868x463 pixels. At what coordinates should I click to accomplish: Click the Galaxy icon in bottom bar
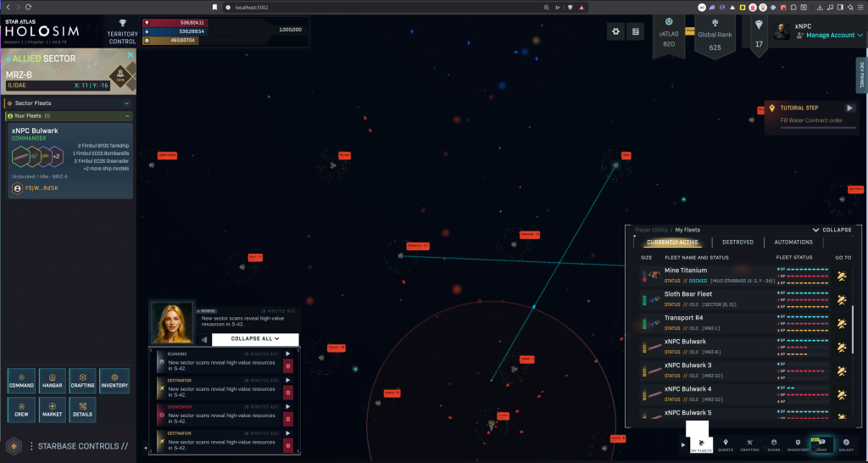[845, 444]
